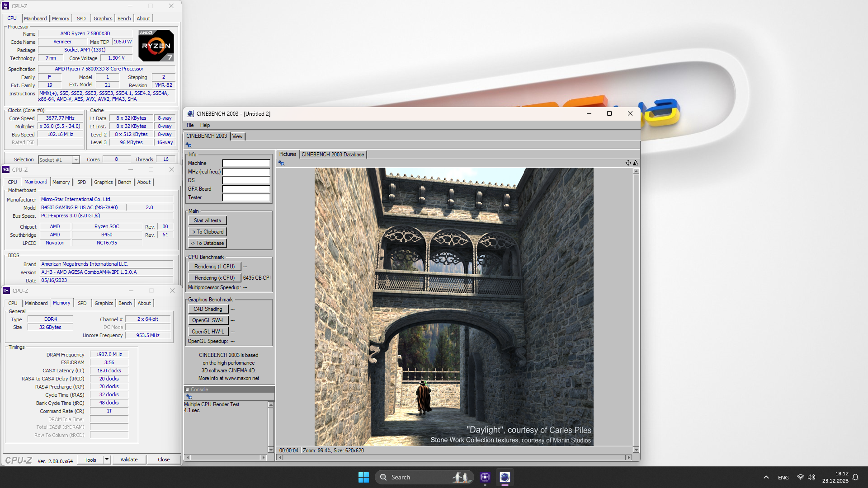The width and height of the screenshot is (868, 488).
Task: Click the Close button in CPU-Z footer
Action: [164, 460]
